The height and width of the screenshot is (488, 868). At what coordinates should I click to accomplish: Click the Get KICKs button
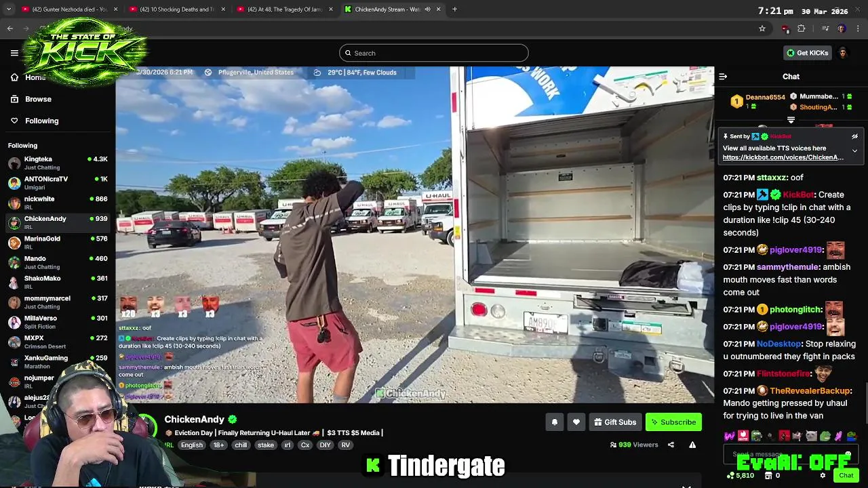point(807,53)
